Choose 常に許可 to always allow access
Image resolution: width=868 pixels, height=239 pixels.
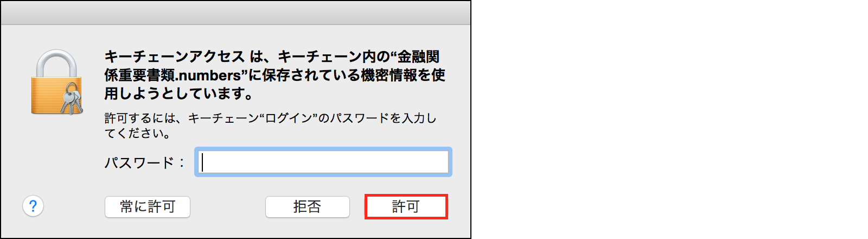[148, 207]
